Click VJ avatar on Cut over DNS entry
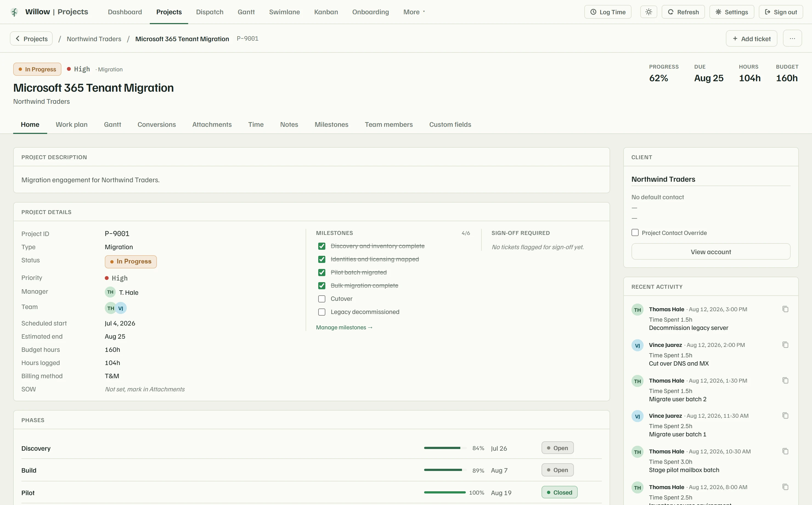 pyautogui.click(x=638, y=346)
